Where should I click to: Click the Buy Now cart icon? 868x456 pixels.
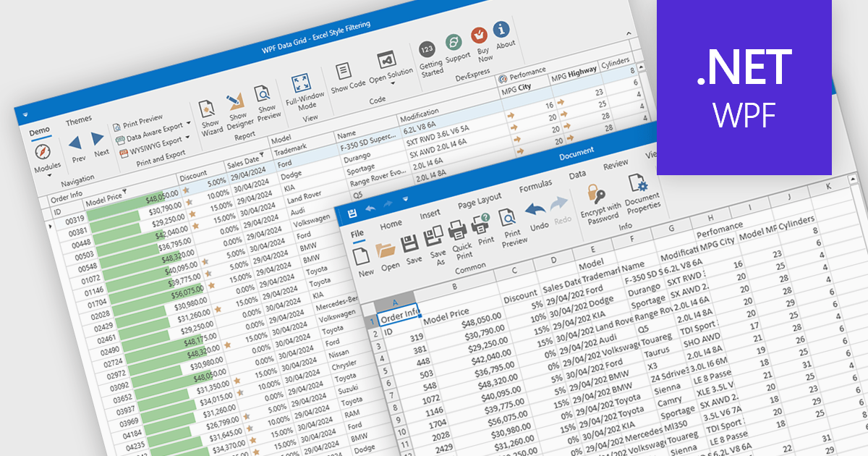480,35
